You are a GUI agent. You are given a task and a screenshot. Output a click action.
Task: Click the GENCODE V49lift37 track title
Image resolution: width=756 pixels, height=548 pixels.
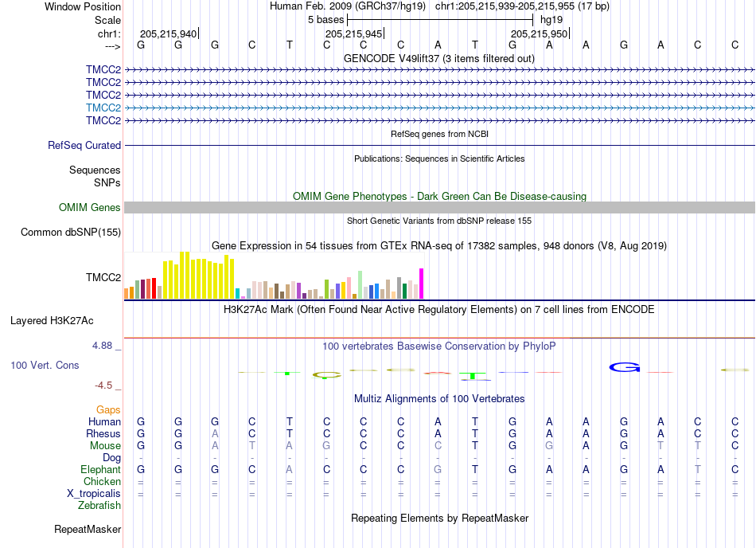(x=439, y=58)
